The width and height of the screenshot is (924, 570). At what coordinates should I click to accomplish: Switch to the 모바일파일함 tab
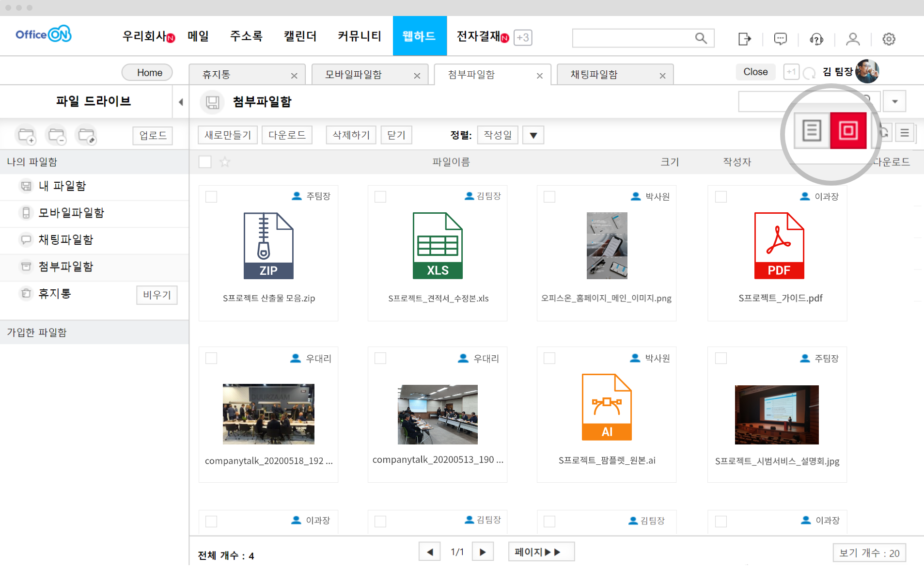353,75
